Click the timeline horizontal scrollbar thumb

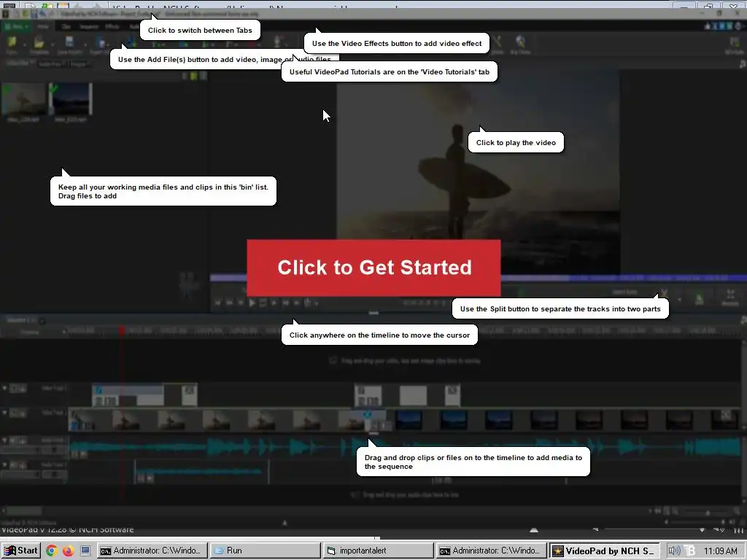coord(23,511)
